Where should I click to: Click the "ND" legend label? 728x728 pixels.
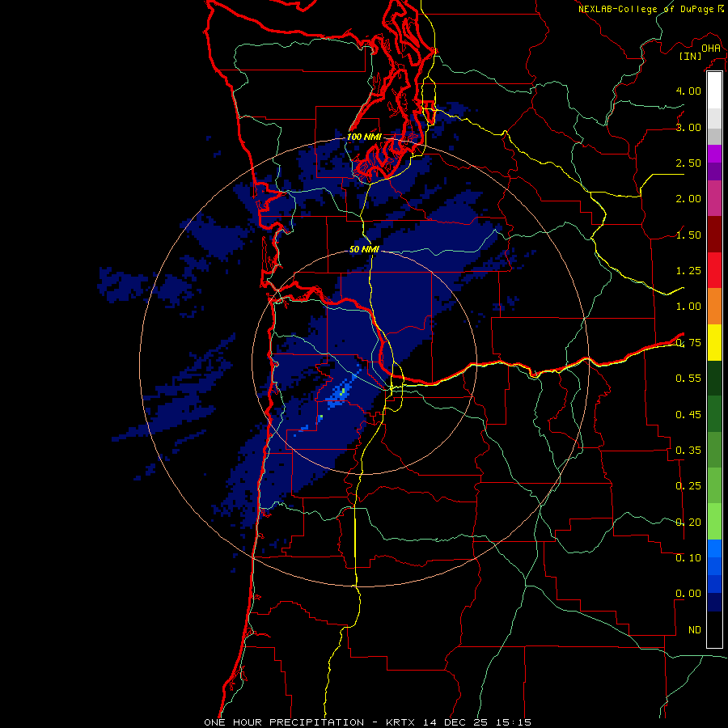pos(695,630)
